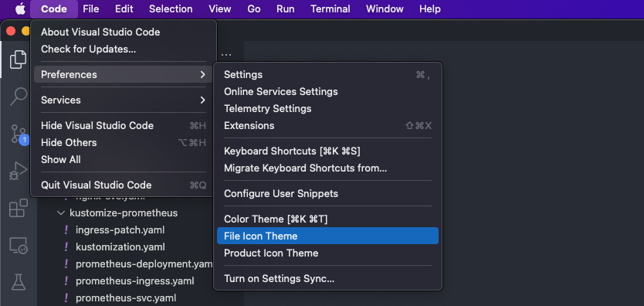Open the Selection menu
Image resolution: width=644 pixels, height=306 pixels.
(x=171, y=8)
